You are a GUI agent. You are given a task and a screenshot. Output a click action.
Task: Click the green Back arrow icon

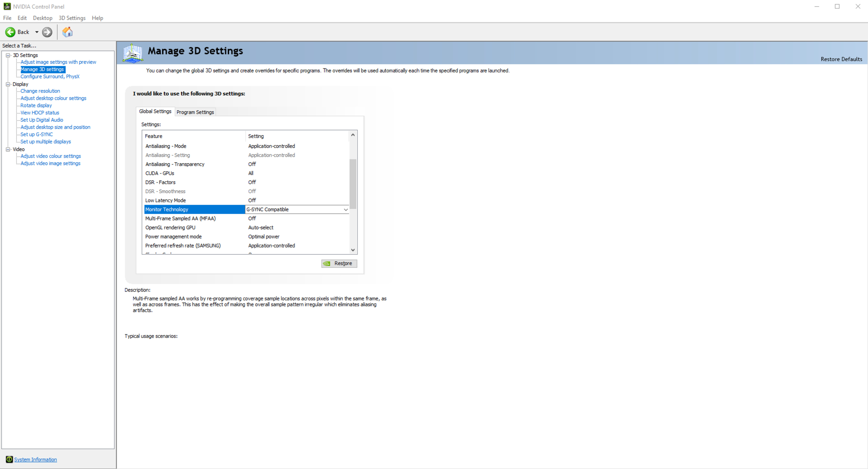[x=10, y=32]
